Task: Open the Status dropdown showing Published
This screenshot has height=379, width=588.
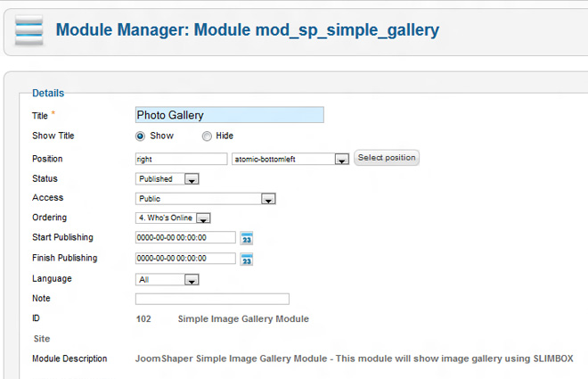Action: [x=191, y=179]
